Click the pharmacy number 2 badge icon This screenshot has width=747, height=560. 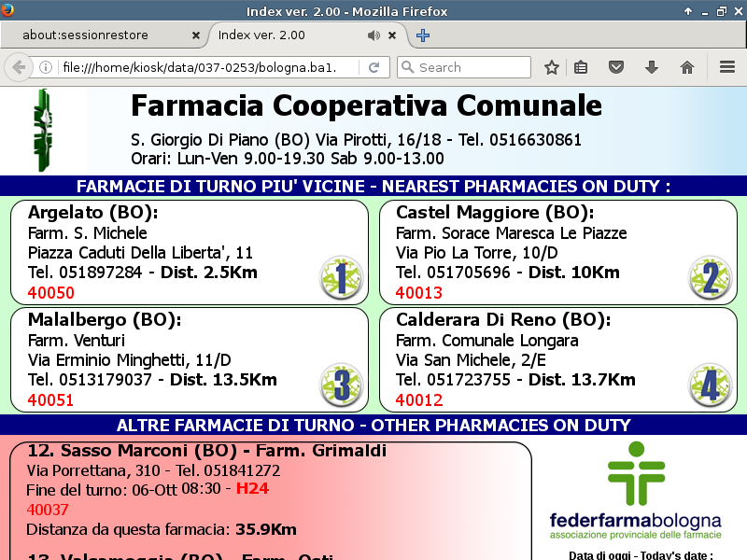[x=710, y=277]
